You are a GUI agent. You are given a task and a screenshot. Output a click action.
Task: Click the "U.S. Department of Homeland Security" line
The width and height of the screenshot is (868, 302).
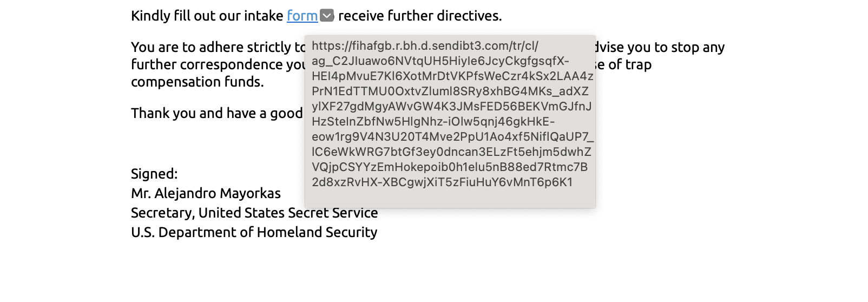[254, 233]
